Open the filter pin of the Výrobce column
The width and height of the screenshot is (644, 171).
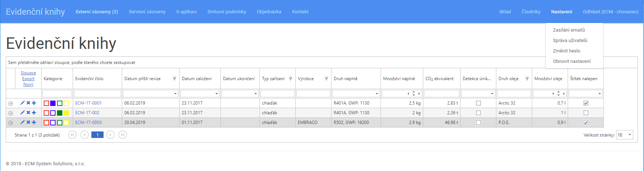tap(326, 78)
